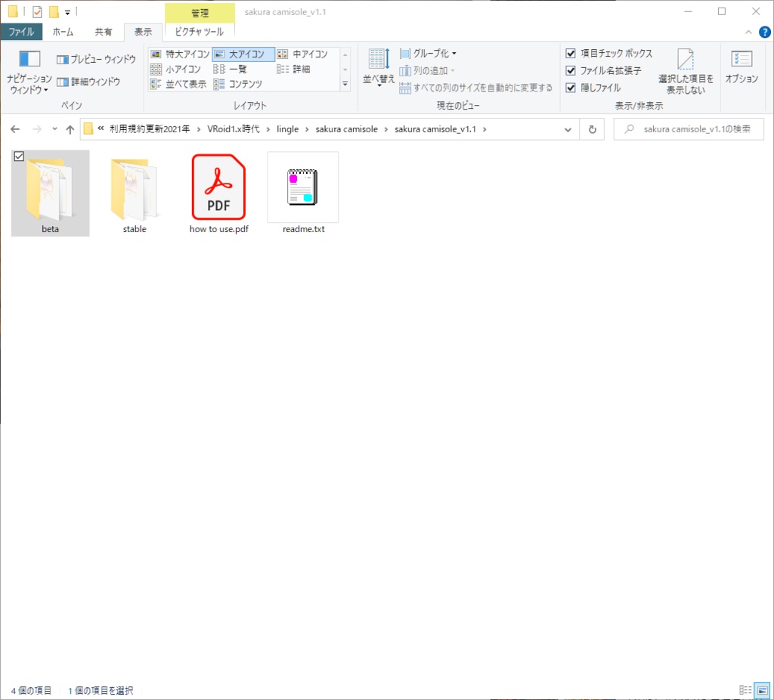Collapse the ribbon with the chevron arrow
The height and width of the screenshot is (700, 774).
(748, 32)
